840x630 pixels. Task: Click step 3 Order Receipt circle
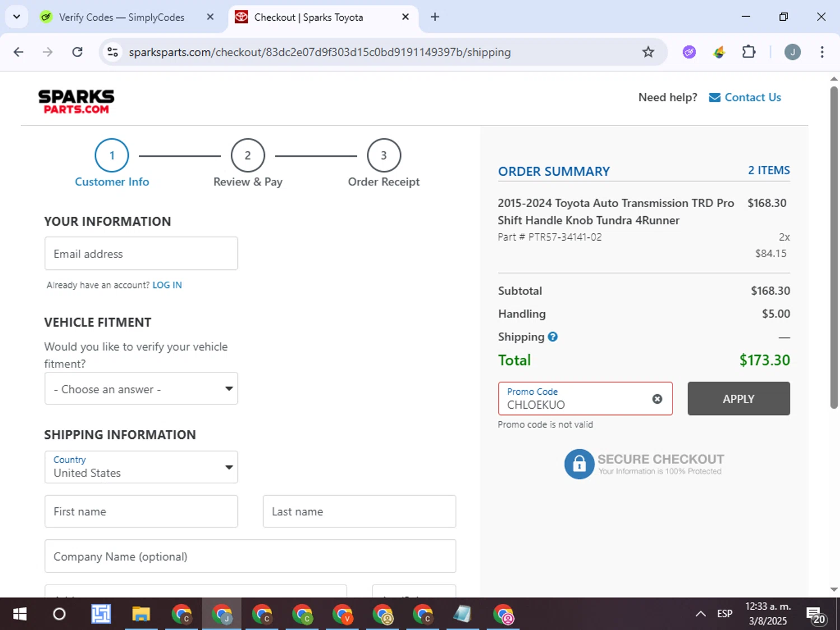click(x=384, y=155)
